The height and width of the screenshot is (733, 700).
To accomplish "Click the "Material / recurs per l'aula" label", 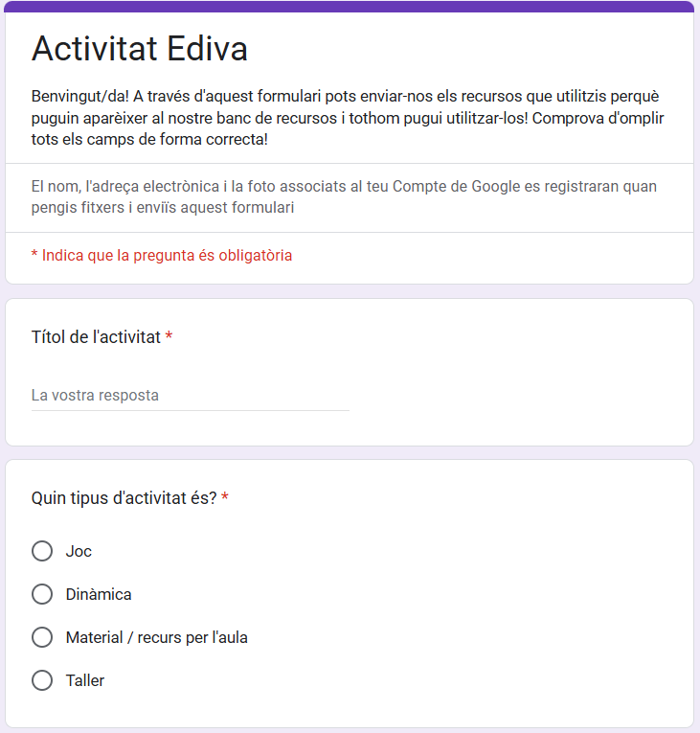I will pyautogui.click(x=156, y=637).
